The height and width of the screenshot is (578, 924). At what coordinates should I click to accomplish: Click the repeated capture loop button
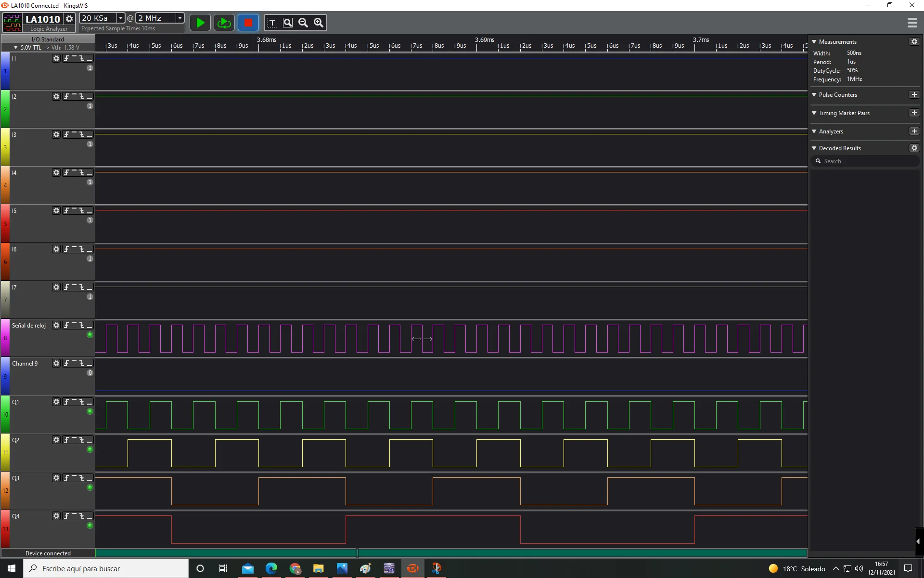point(224,23)
